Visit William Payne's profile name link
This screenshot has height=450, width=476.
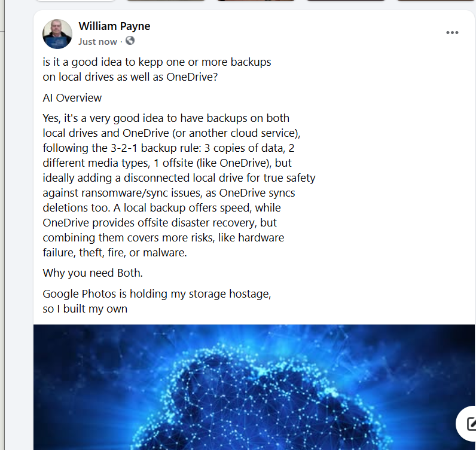coord(114,26)
